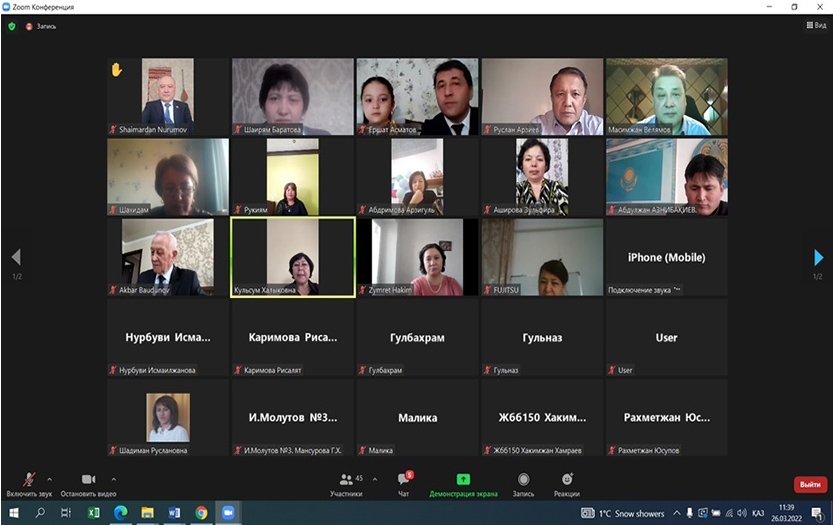Screen dimensions: 833x525
Task: Expand video options arrow next to camera
Action: point(114,478)
